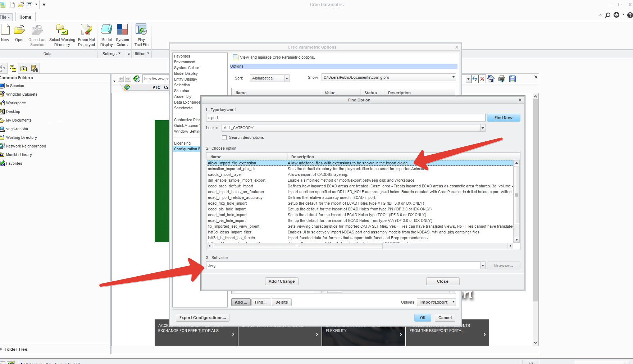Viewport: 633px width, 364px height.
Task: Open the Show config.pro path dropdown
Action: [453, 77]
